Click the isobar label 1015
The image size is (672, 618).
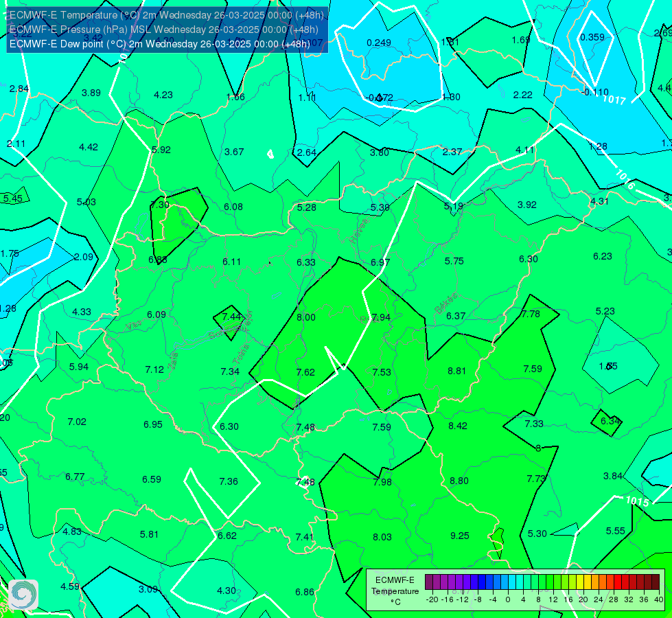click(x=637, y=501)
